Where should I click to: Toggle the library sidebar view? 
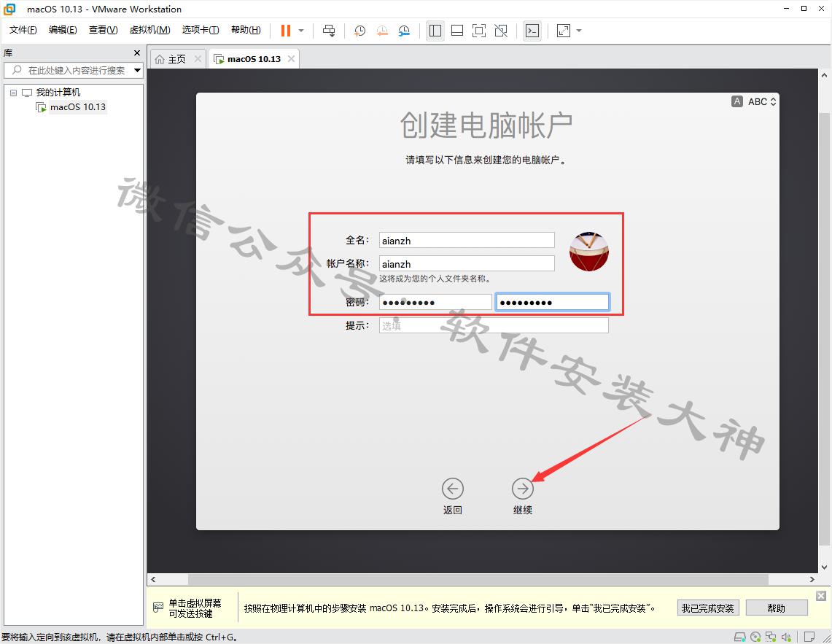435,31
